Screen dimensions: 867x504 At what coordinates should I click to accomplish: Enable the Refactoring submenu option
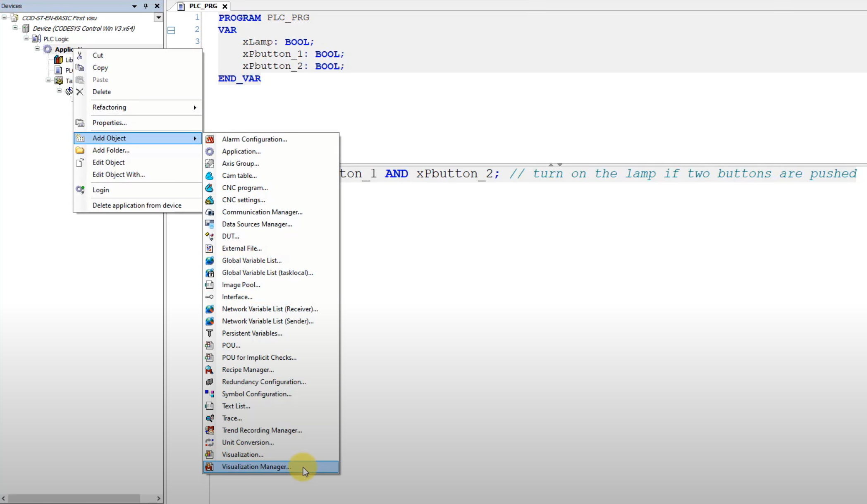tap(109, 107)
